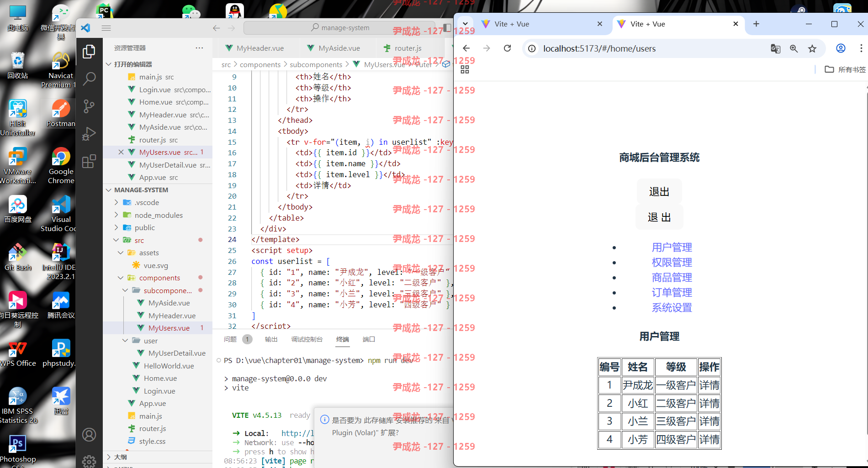Open the translate page icon in address bar

(x=775, y=48)
